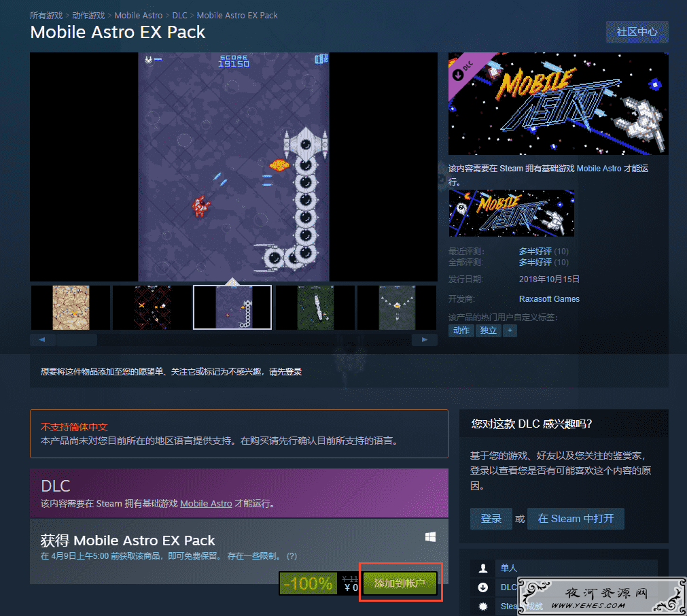This screenshot has width=687, height=616.
Task: Click the DLC download arrow icon
Action: pos(483,587)
